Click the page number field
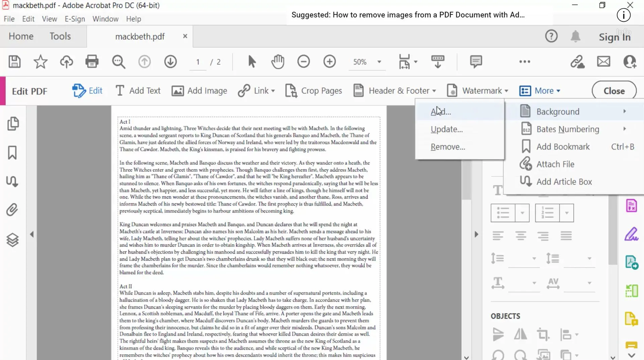This screenshot has height=360, width=644. 198,62
